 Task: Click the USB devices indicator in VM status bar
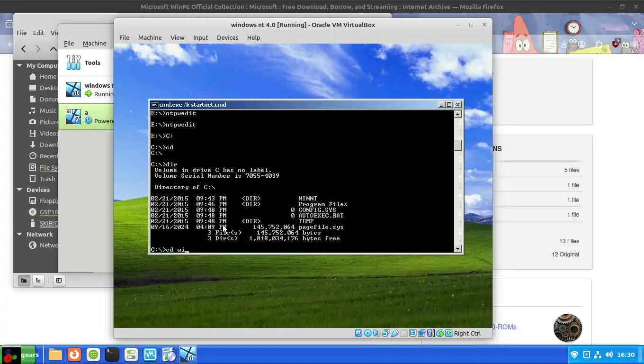[395, 333]
